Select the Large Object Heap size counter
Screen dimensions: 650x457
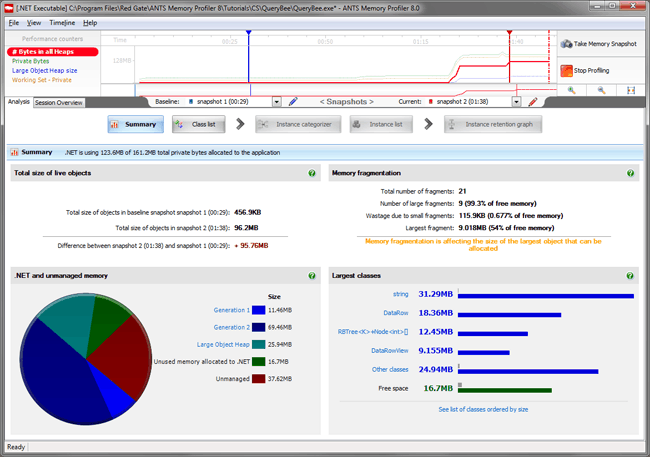point(44,71)
